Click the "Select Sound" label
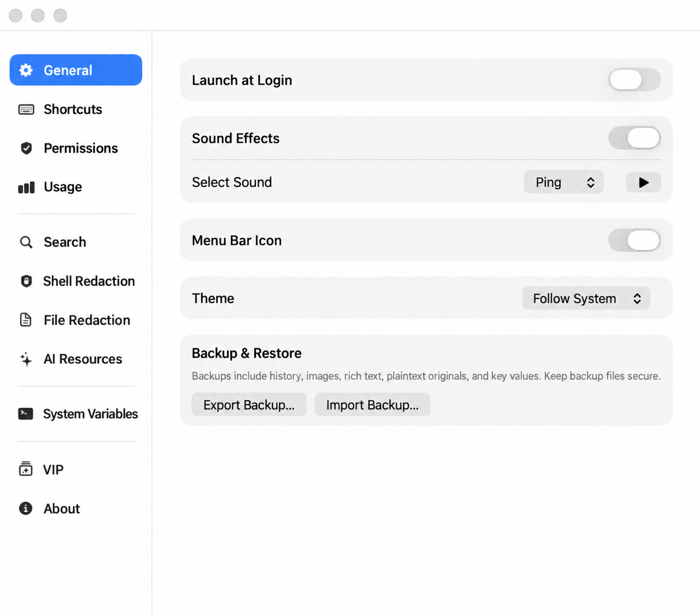This screenshot has width=700, height=614. 232,182
